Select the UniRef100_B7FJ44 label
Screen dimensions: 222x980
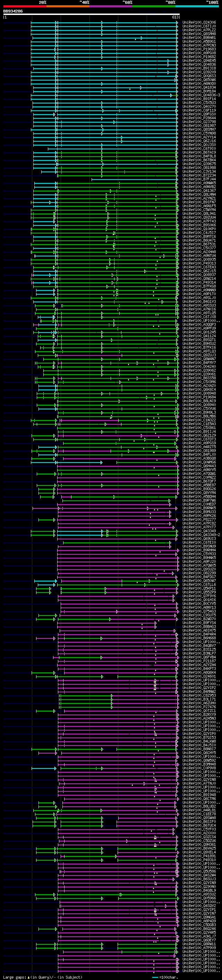click(x=199, y=179)
